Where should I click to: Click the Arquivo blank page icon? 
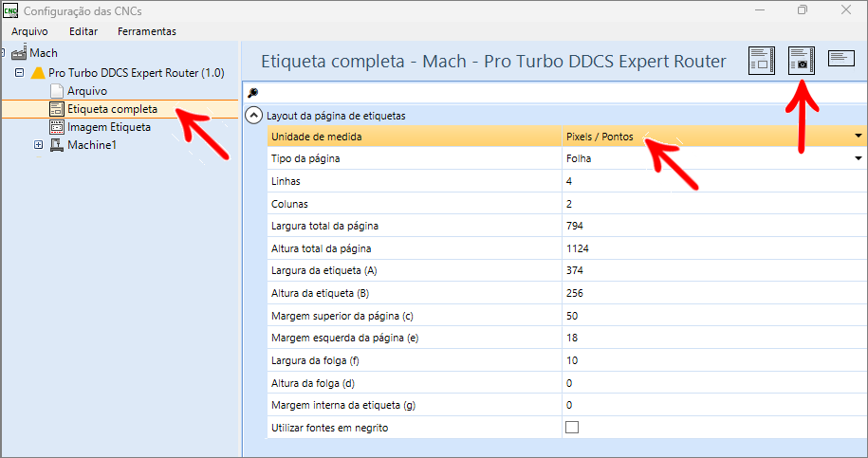(57, 91)
